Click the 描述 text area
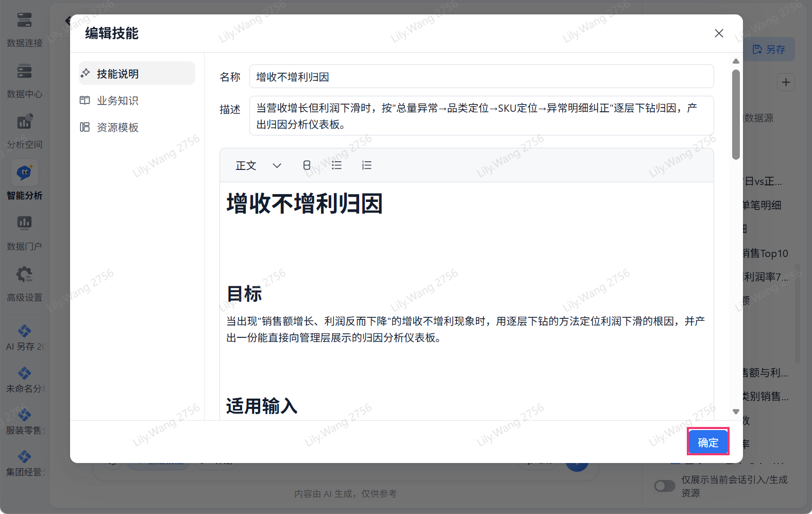The image size is (812, 514). pos(481,116)
